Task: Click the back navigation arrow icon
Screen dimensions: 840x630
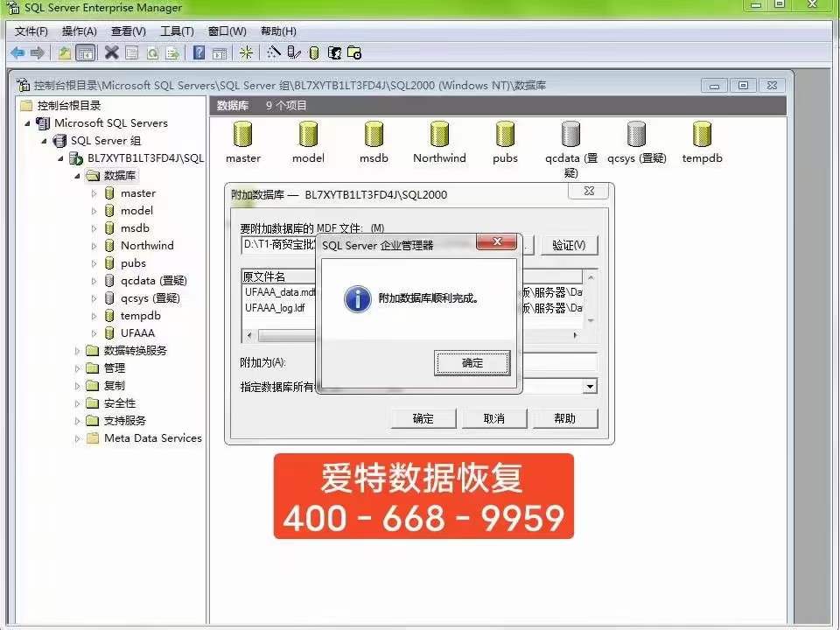Action: tap(17, 52)
